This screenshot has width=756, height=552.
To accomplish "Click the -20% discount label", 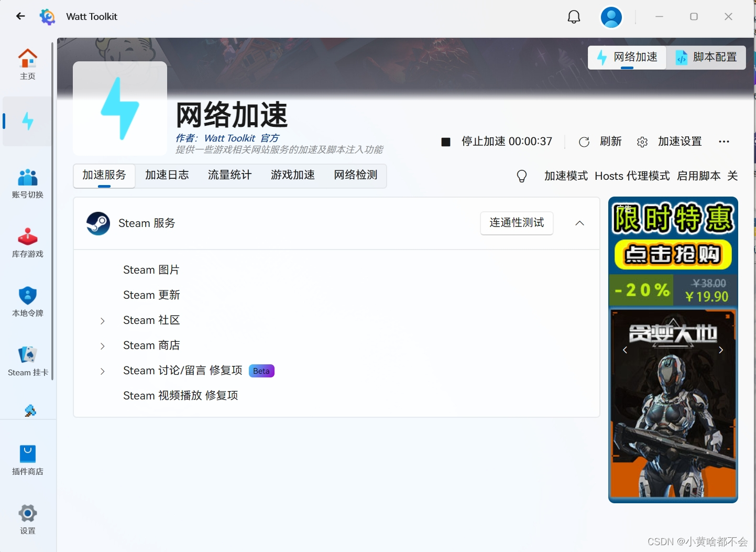I will pos(642,290).
